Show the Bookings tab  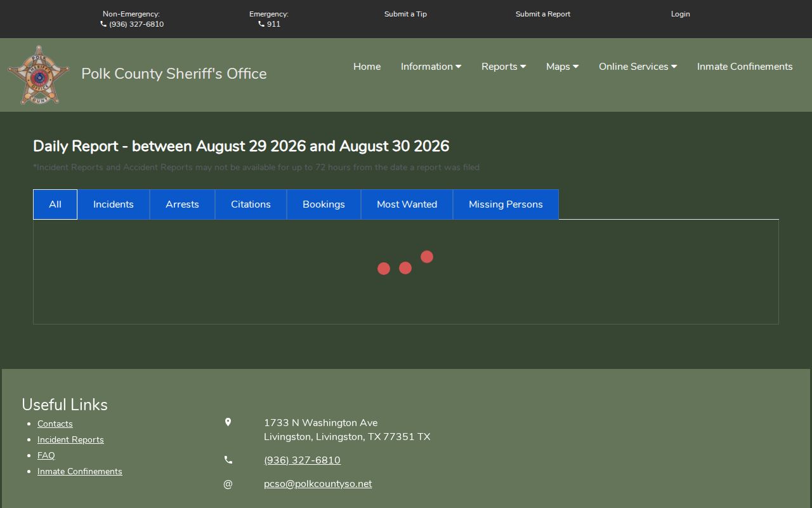click(x=324, y=204)
